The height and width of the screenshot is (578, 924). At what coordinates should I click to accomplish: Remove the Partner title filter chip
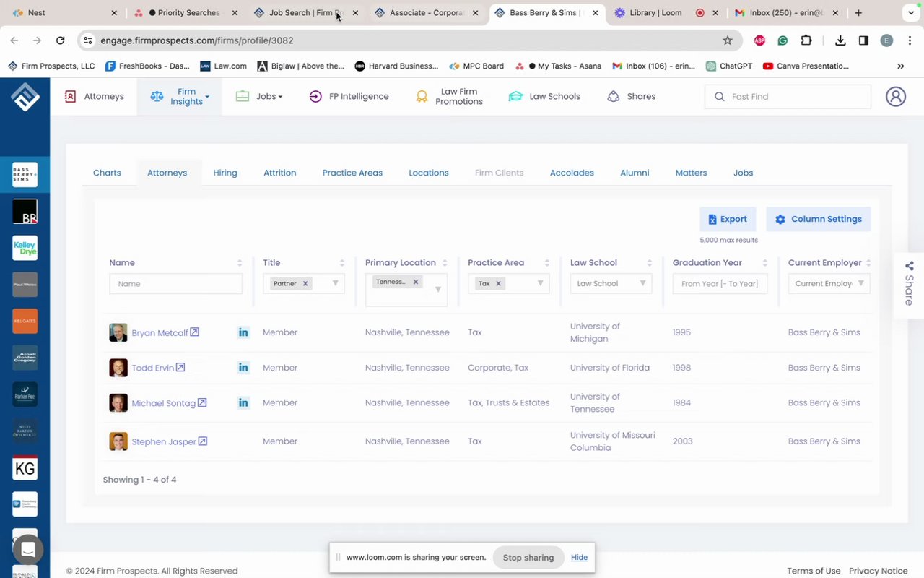pyautogui.click(x=305, y=284)
